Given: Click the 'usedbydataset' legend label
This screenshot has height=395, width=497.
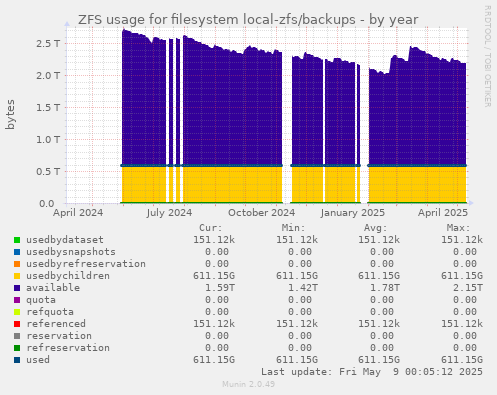Looking at the screenshot, I should [65, 240].
